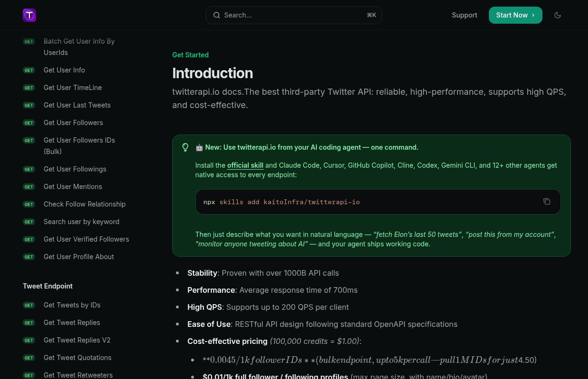Image resolution: width=588 pixels, height=379 pixels.
Task: Click the Introduction page heading
Action: tap(212, 73)
